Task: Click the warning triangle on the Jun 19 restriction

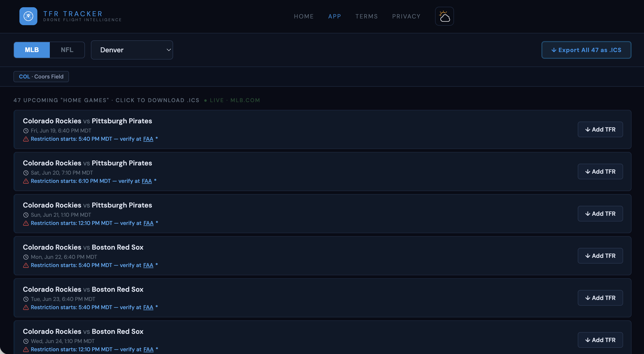Action: (26, 139)
